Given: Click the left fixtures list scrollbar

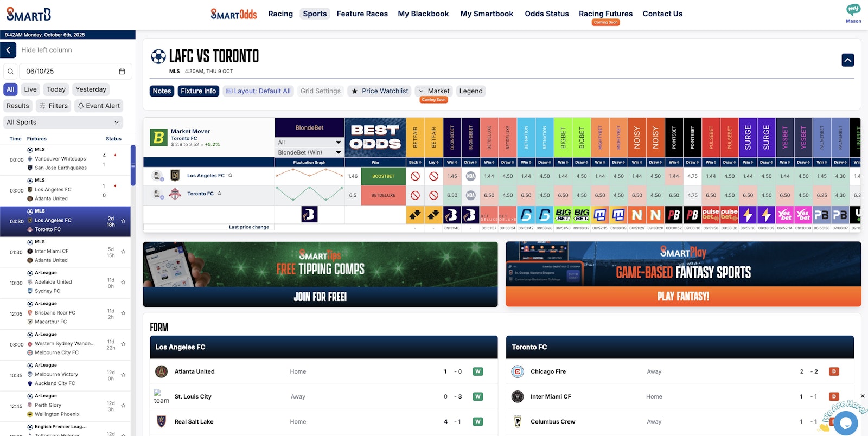Looking at the screenshot, I should 133,165.
